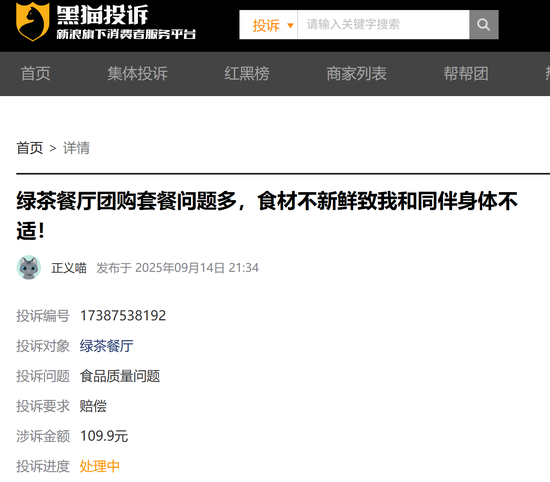The height and width of the screenshot is (482, 550).
Task: Select 商家列表 from the navigation bar
Action: [x=356, y=74]
